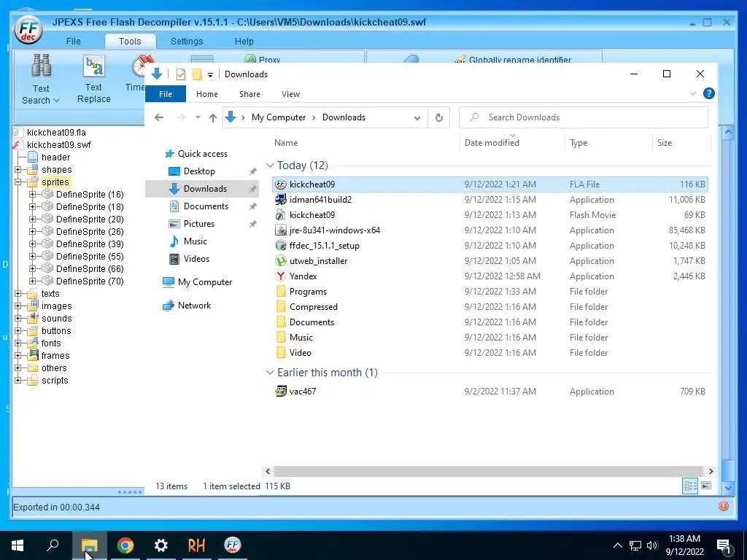
Task: Open Music in navigation sidebar
Action: [x=195, y=241]
